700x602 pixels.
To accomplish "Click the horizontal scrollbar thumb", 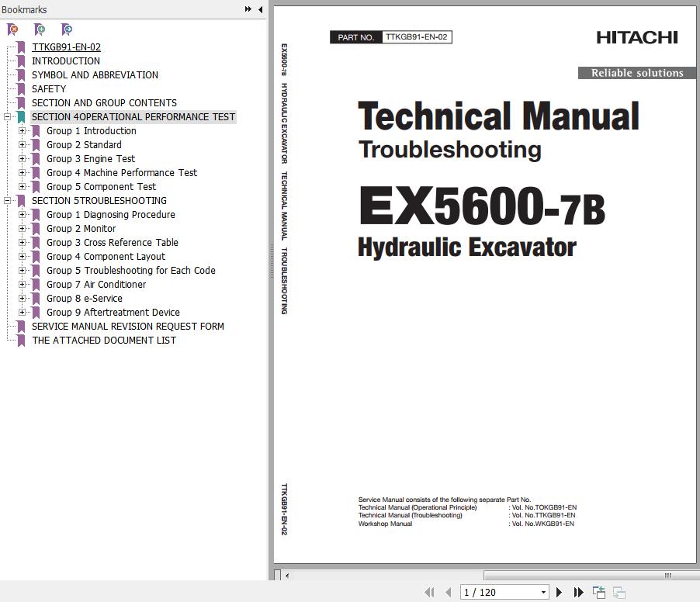I will [589, 576].
